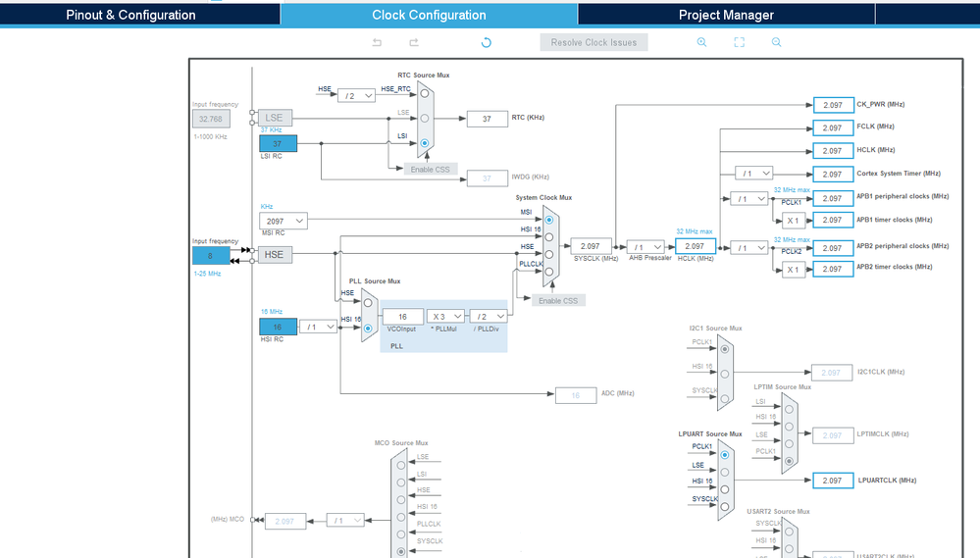980x558 pixels.
Task: Click the LPUARTCLK (MHz) output value
Action: pyautogui.click(x=833, y=481)
